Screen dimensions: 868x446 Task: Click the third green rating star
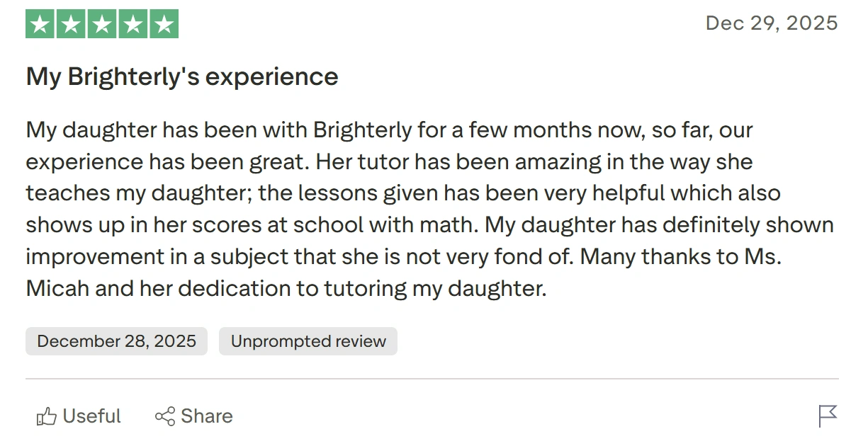point(102,24)
